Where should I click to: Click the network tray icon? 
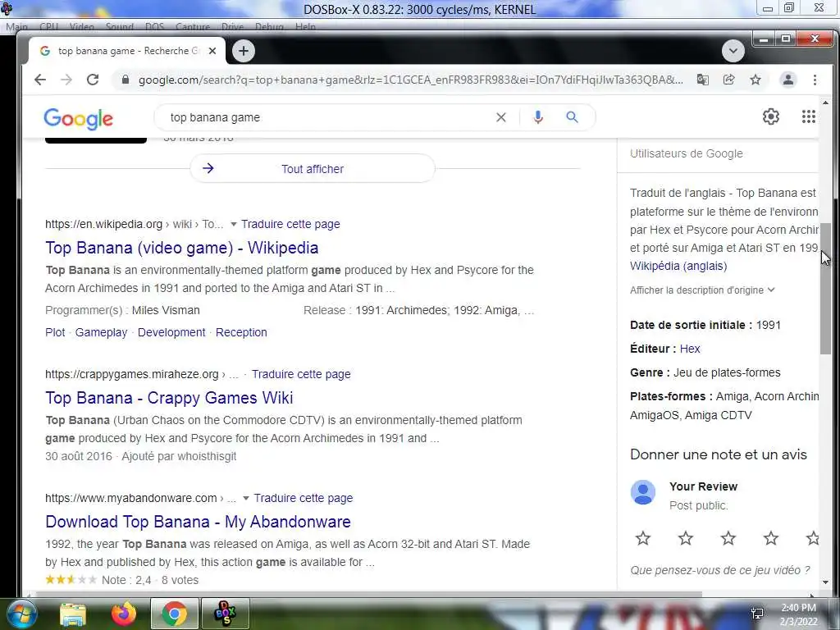[757, 614]
